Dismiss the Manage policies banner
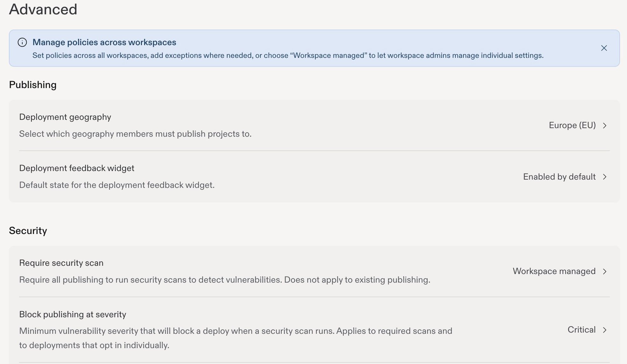Viewport: 627px width, 364px height. tap(604, 48)
